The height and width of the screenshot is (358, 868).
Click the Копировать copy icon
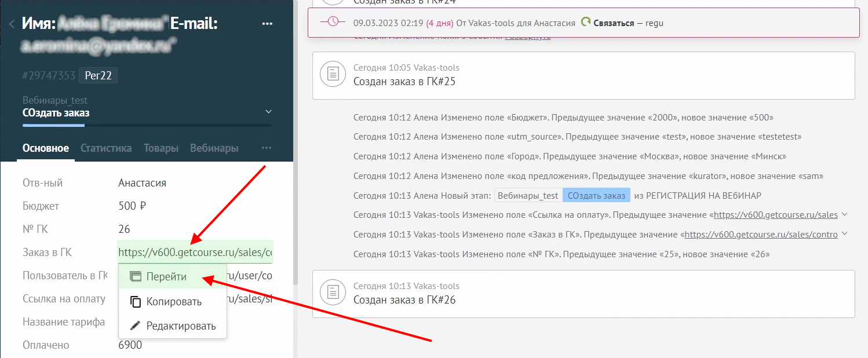point(136,302)
